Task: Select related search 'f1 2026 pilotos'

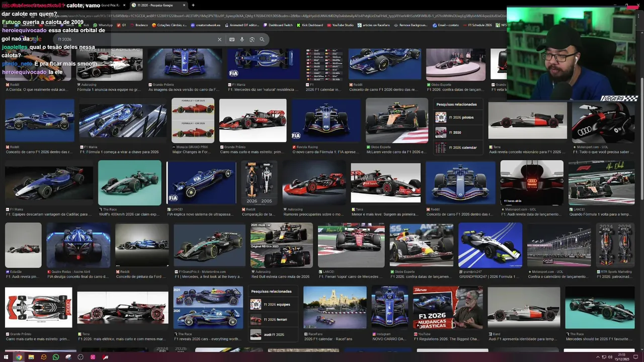Action: pos(457,117)
